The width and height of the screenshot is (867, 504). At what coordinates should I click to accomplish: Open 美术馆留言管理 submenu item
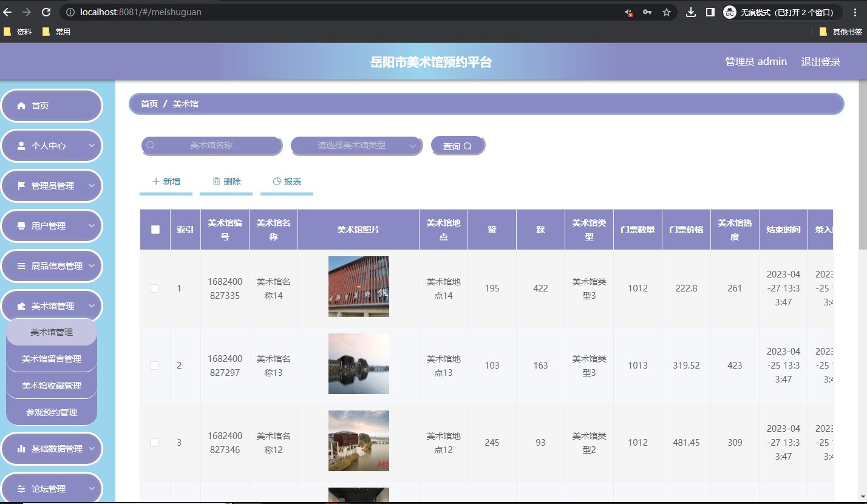(x=52, y=359)
